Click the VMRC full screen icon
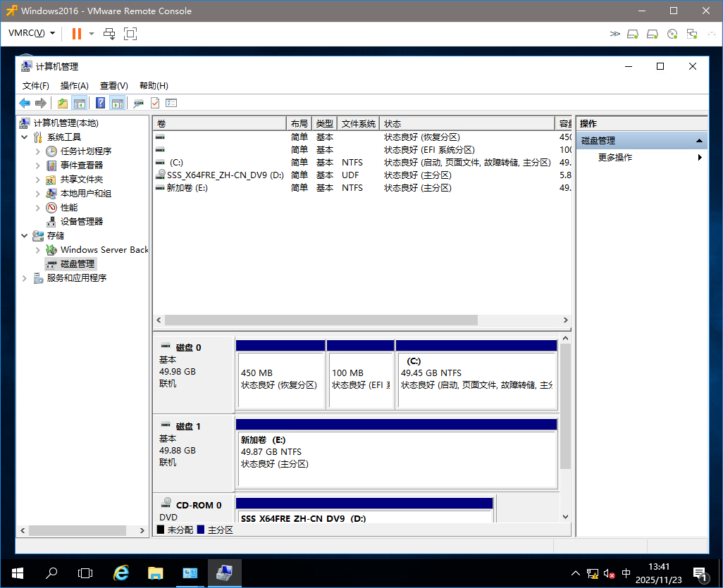 tap(130, 34)
